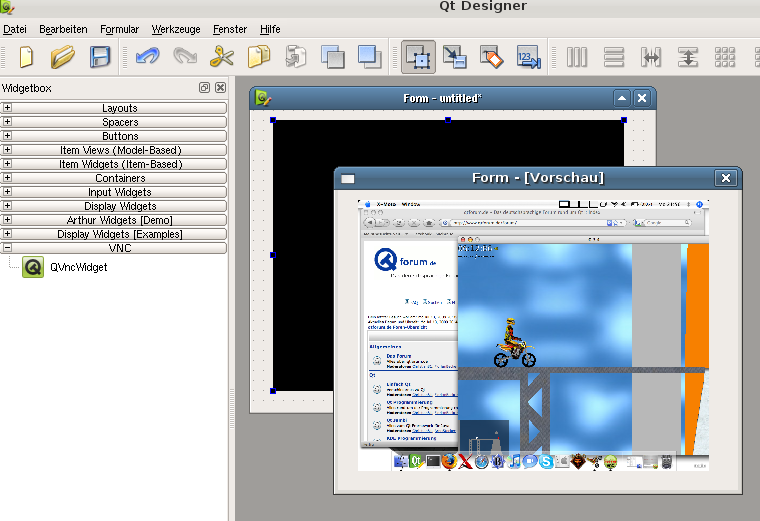
Task: Save the form with the floppy disk icon
Action: tap(100, 57)
